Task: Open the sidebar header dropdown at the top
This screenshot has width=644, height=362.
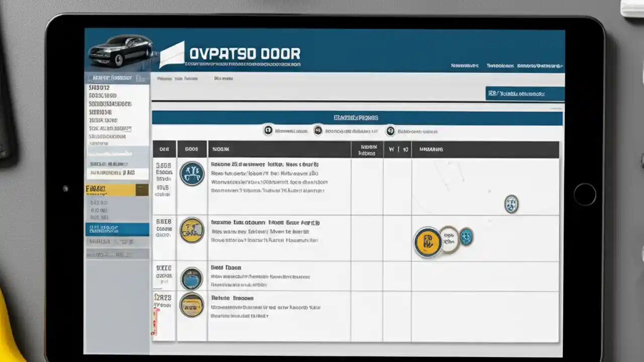Action: coord(117,77)
